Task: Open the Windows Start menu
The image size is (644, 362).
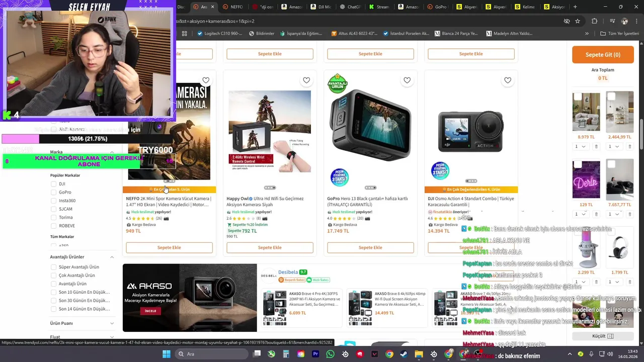Action: (166, 354)
